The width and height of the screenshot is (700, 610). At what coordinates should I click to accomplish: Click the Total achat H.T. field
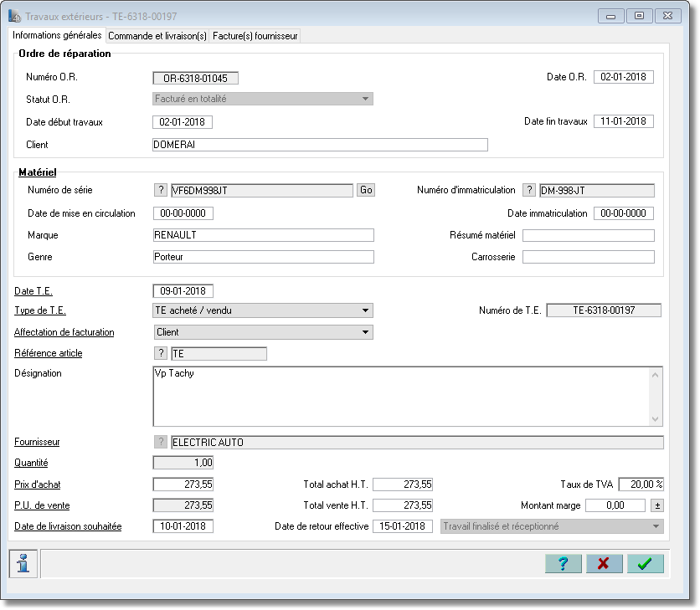tap(403, 484)
